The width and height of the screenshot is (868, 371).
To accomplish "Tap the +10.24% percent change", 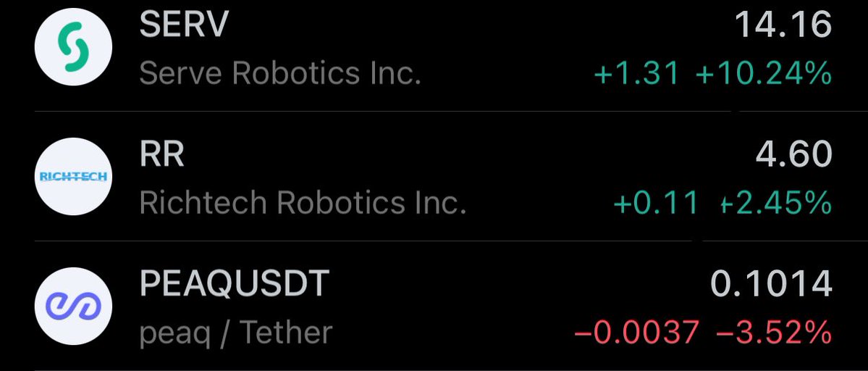I will [763, 73].
